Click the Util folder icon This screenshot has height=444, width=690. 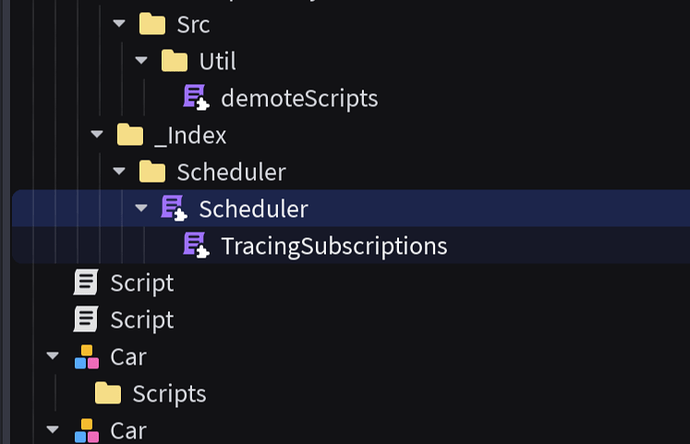coord(174,61)
